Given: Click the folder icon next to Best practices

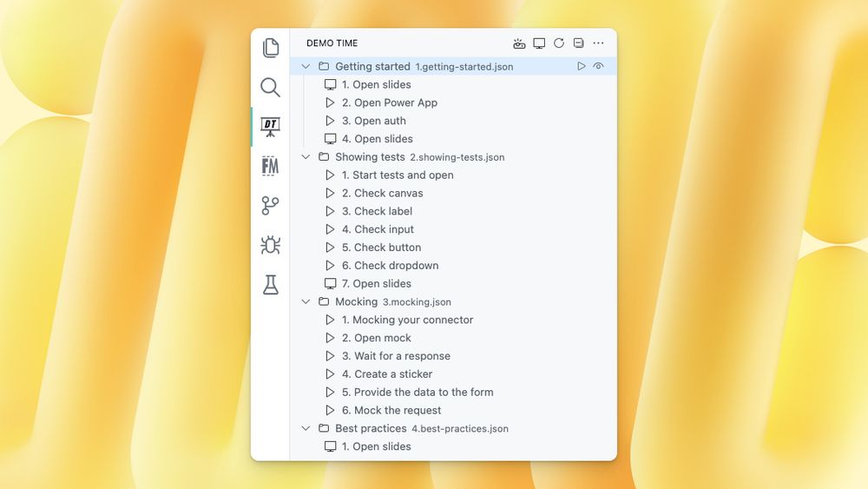Looking at the screenshot, I should (x=324, y=428).
